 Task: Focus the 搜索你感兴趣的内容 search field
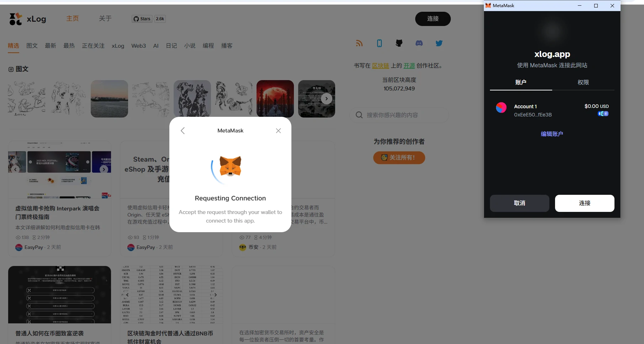[x=399, y=115]
